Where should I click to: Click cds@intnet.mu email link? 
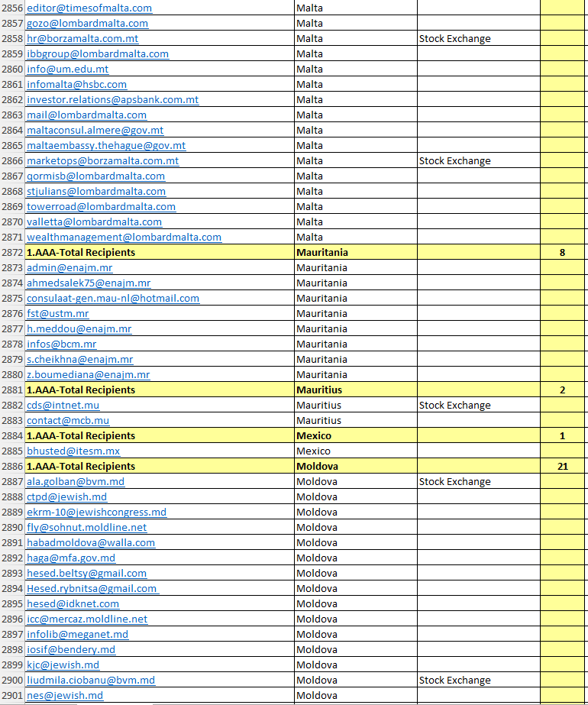(x=63, y=406)
